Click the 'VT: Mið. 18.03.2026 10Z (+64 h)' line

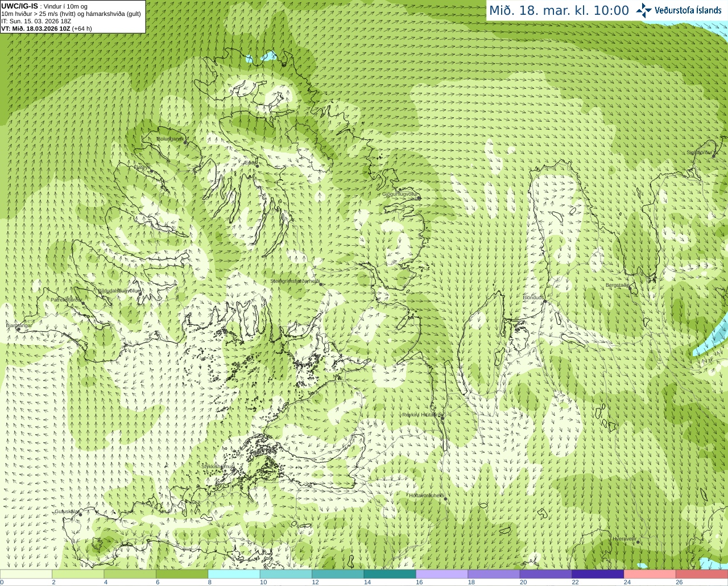pos(47,28)
